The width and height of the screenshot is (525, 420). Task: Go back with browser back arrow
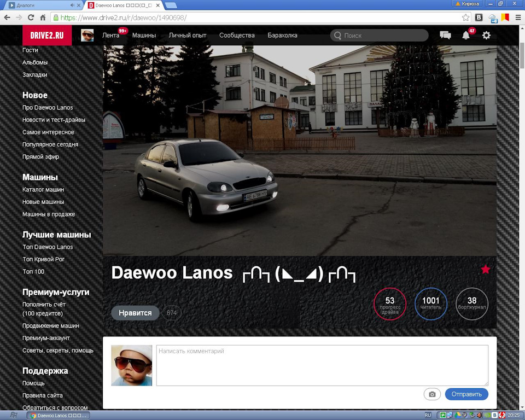[x=7, y=17]
